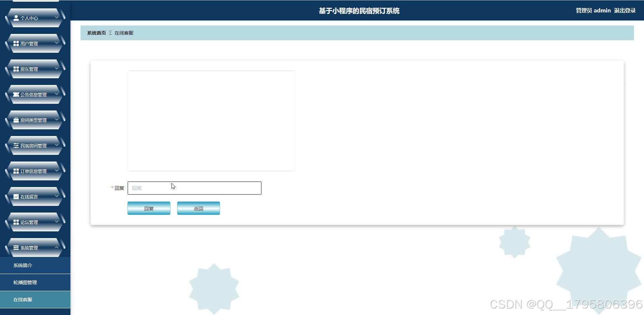Expand the 用户管理 menu chevron
Viewport: 644px width, 315px height.
[56, 43]
